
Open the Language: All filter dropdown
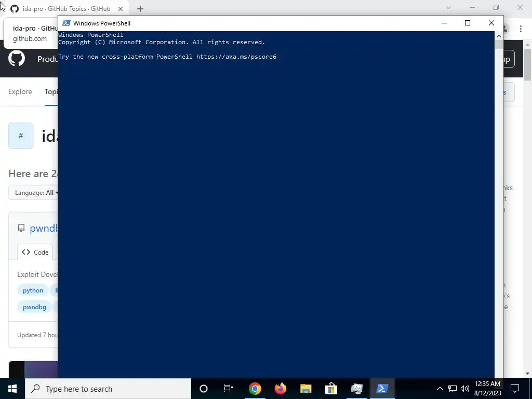33,193
